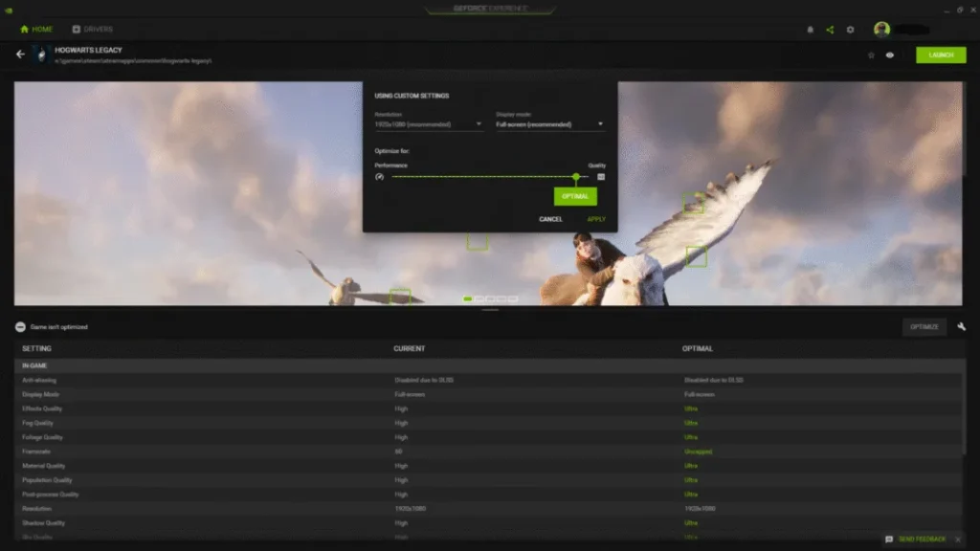The image size is (980, 551).
Task: Open custom settings wrench icon
Action: coord(961,326)
